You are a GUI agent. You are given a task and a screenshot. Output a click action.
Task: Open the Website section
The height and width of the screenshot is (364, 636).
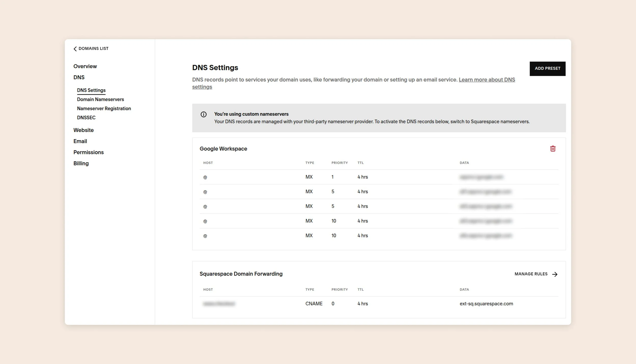83,130
